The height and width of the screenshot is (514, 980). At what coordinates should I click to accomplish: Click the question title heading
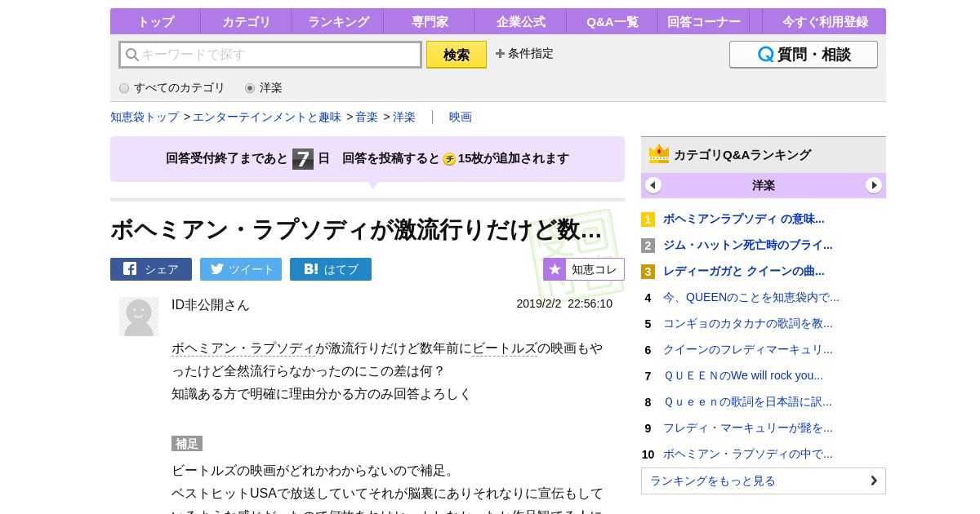tap(356, 229)
